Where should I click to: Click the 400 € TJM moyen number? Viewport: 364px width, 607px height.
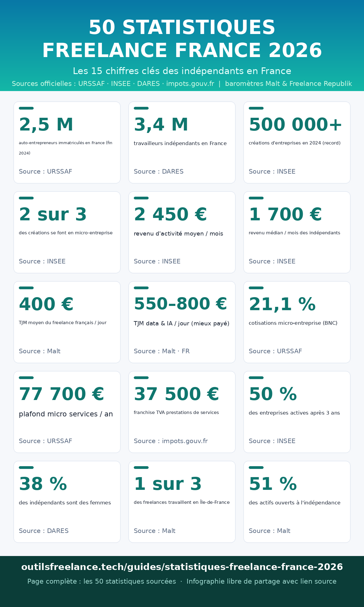coord(46,304)
